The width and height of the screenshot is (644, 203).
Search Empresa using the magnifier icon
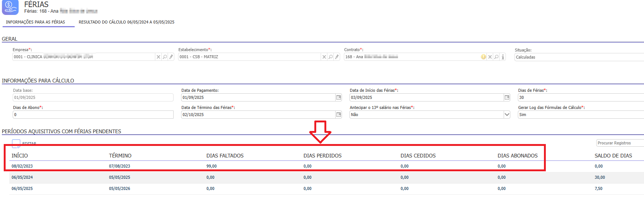point(165,57)
